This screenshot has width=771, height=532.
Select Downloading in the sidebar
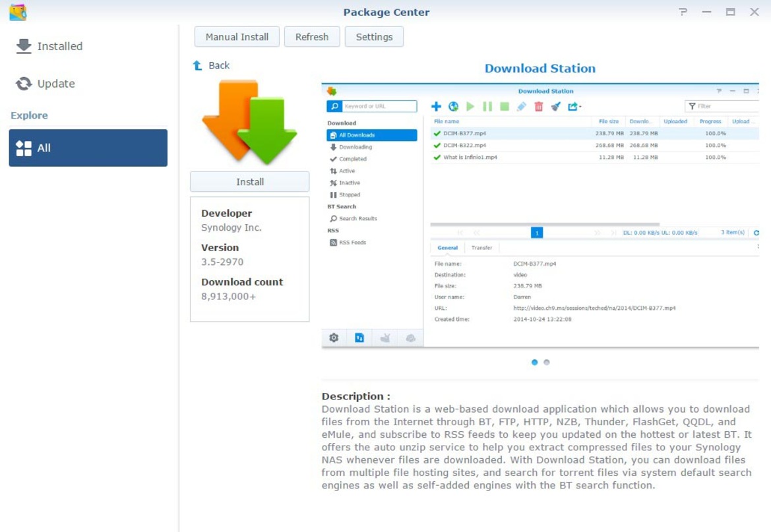[x=351, y=147]
